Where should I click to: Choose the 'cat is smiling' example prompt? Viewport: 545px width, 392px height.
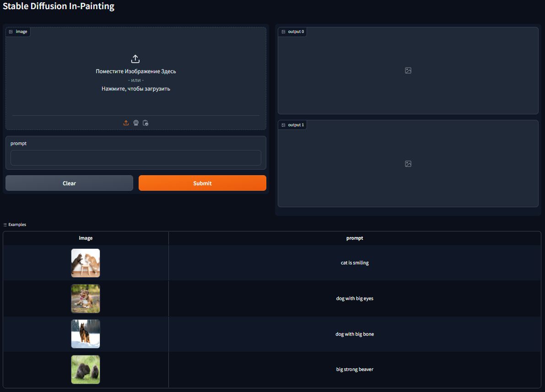[355, 263]
